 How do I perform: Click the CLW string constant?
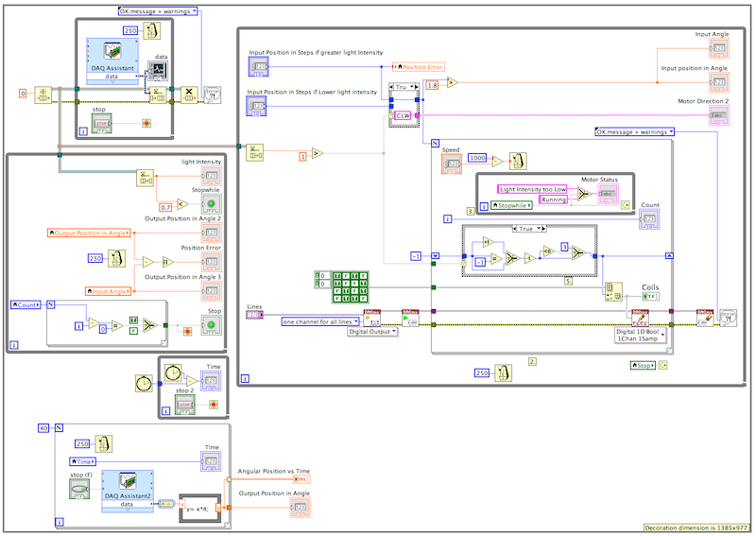(x=404, y=115)
